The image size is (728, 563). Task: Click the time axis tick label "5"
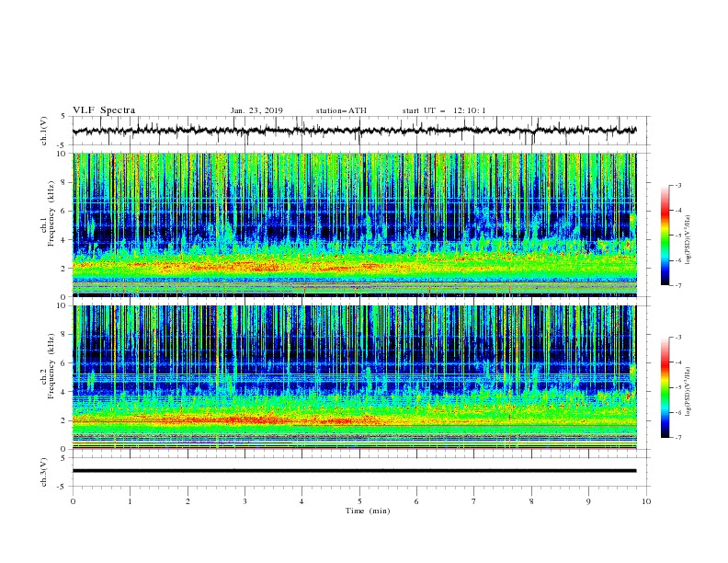point(359,501)
